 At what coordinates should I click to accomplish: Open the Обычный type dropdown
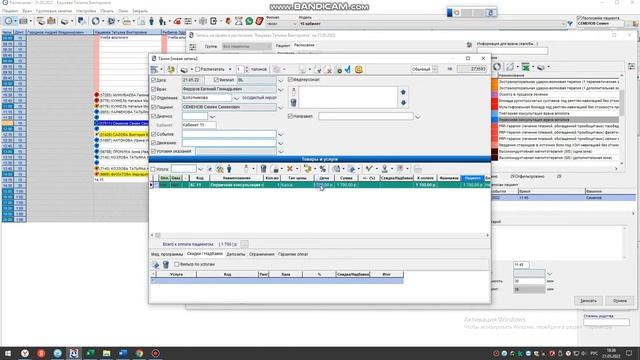tap(435, 69)
